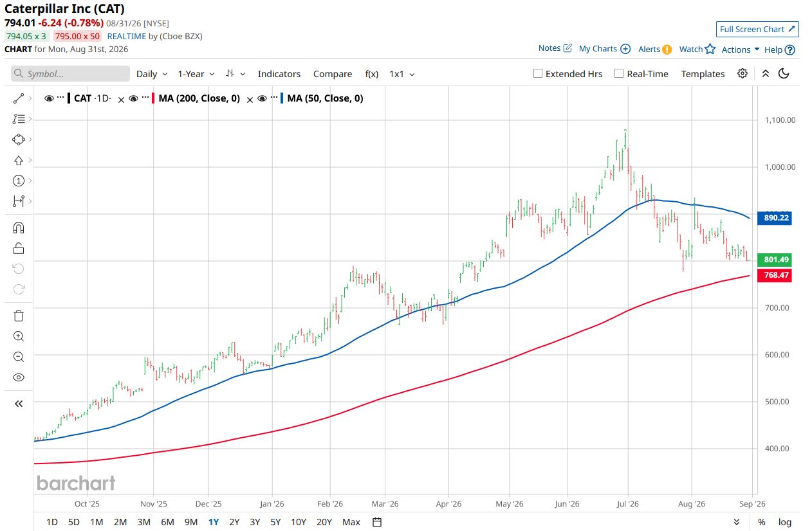Image resolution: width=812 pixels, height=531 pixels.
Task: Click the My Charts link
Action: tap(604, 49)
